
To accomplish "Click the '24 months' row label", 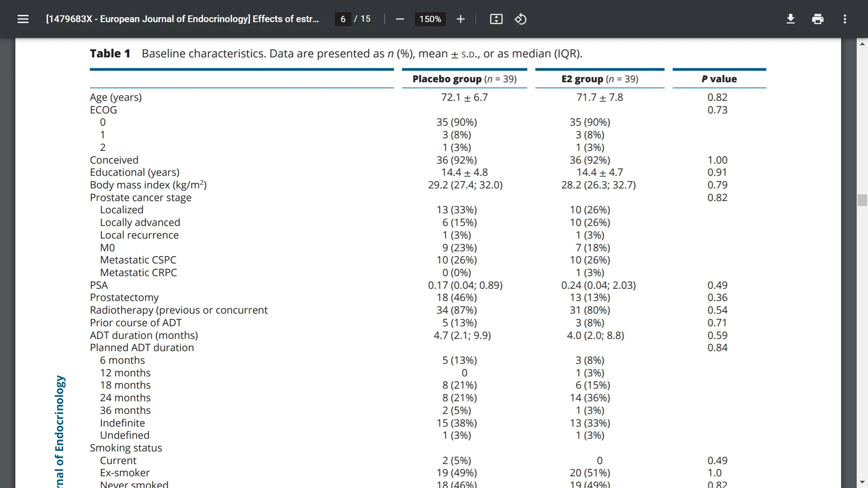I will click(x=125, y=398).
